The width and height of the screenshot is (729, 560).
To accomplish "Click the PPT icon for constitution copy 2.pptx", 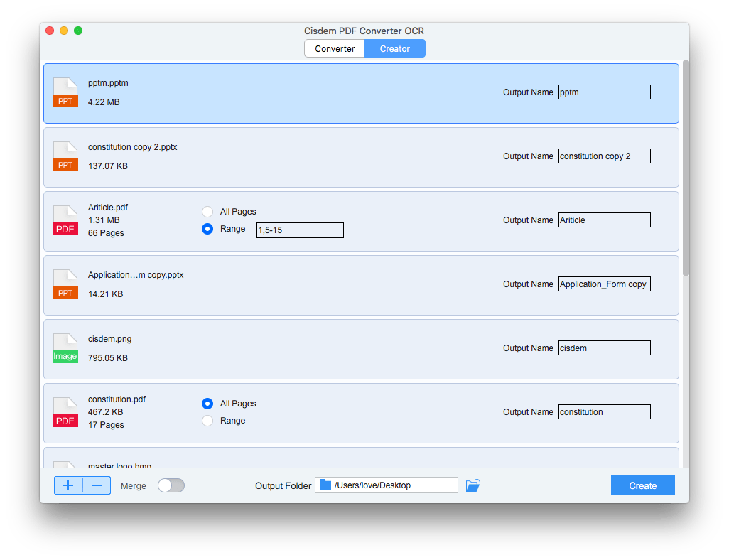I will click(65, 156).
